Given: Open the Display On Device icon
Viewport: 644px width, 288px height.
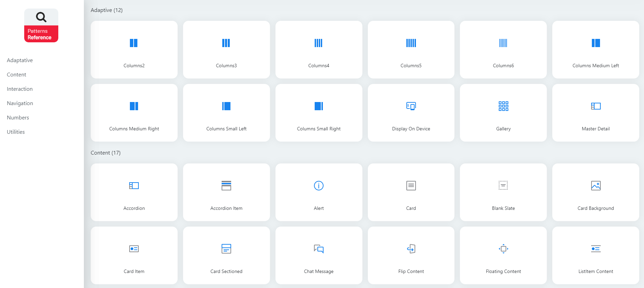Looking at the screenshot, I should pyautogui.click(x=411, y=106).
